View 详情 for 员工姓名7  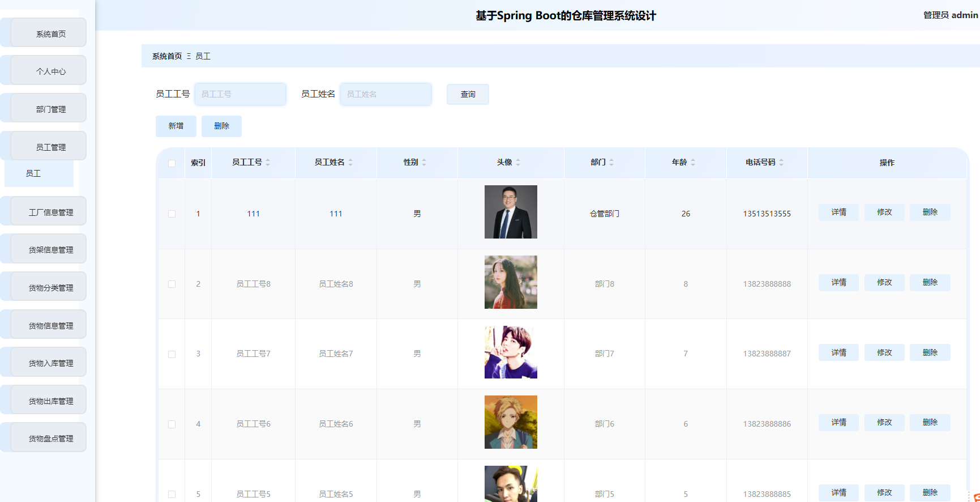[x=838, y=352]
